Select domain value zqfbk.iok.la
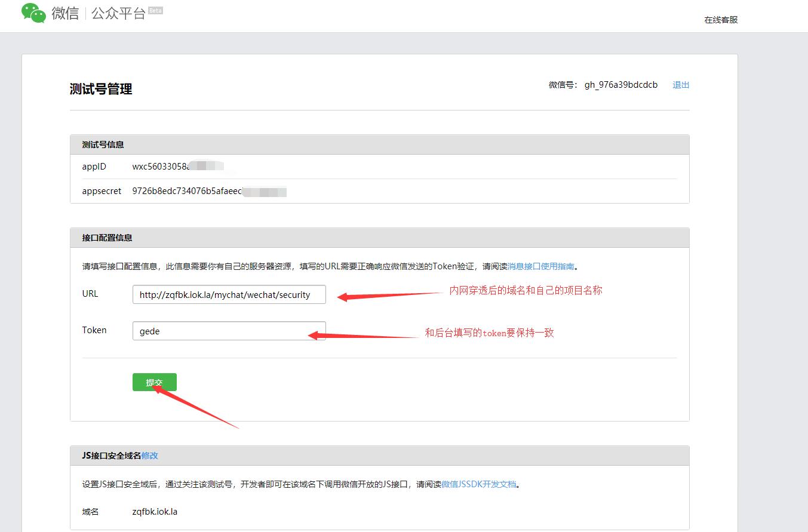808x532 pixels. click(x=155, y=512)
